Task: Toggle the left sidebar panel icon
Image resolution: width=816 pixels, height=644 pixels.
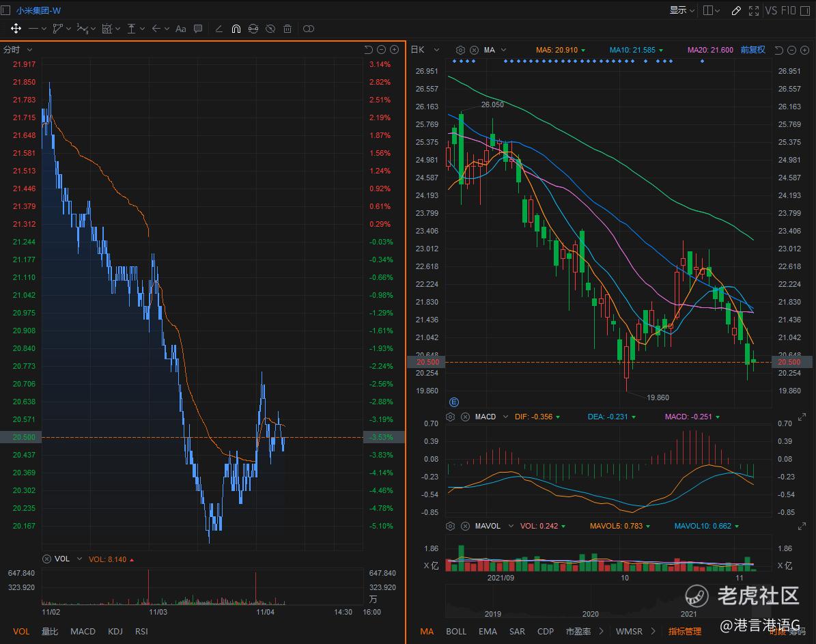Action: [6, 10]
